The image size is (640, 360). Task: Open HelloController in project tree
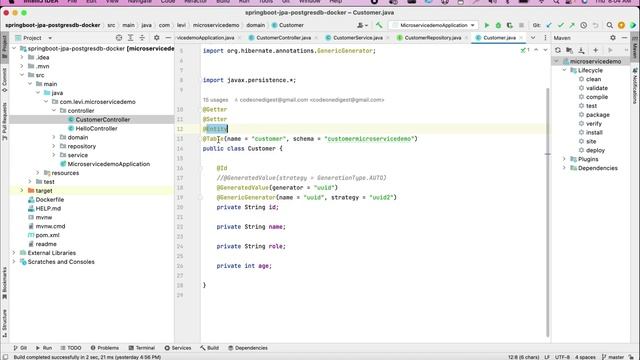coord(96,129)
